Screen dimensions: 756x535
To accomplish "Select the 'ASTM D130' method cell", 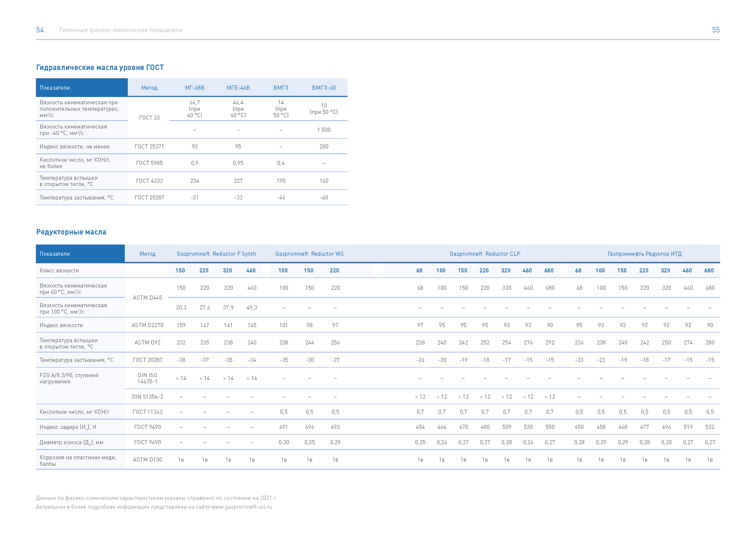I will pyautogui.click(x=147, y=460).
